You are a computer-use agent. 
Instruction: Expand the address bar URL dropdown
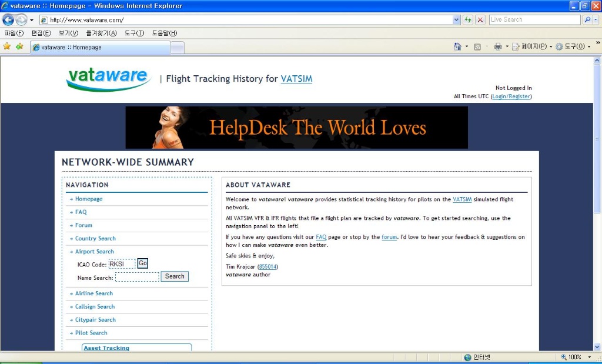456,19
